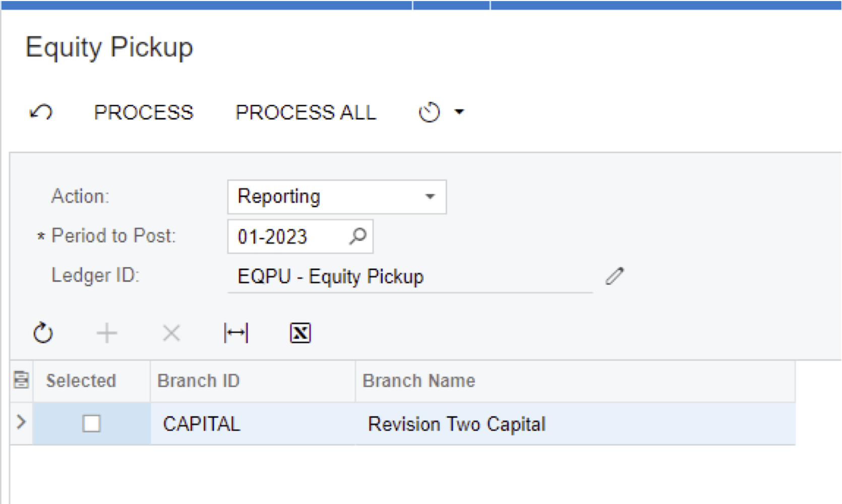This screenshot has height=504, width=842.
Task: Click the Branch ID column header
Action: 199,381
